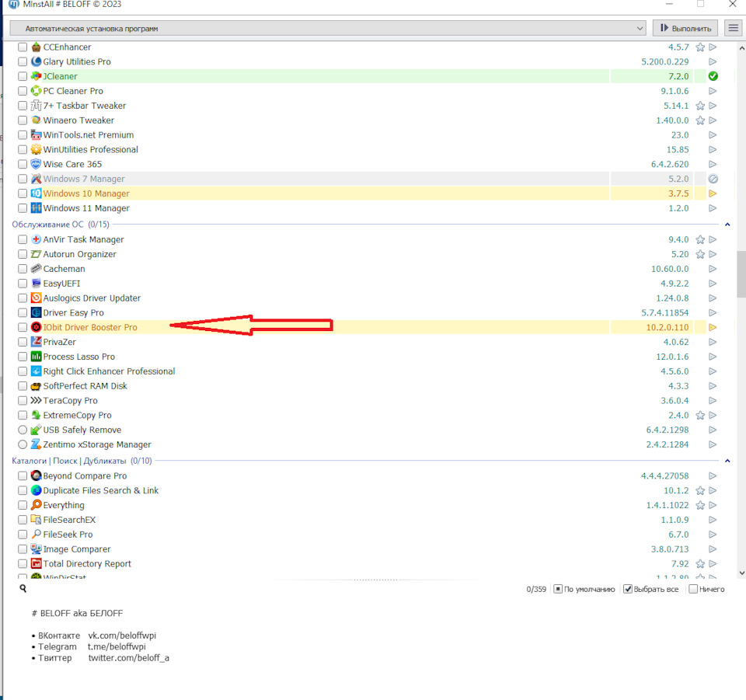Toggle the 'По умолчанию' checkbox
The height and width of the screenshot is (700, 746).
coord(558,589)
